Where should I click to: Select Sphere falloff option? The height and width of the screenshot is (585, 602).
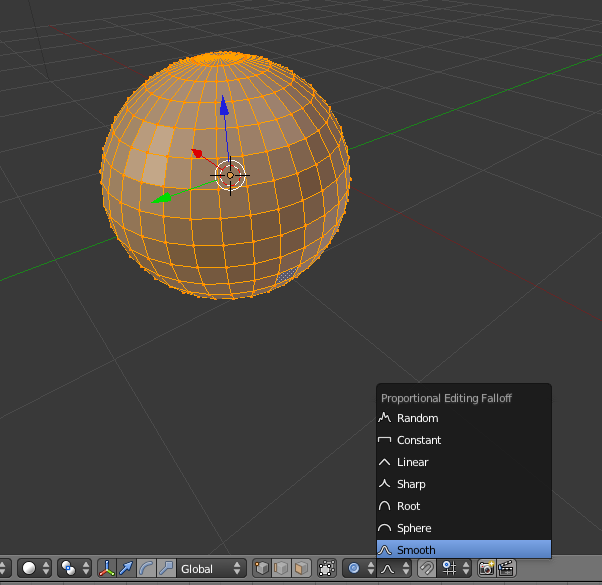414,528
